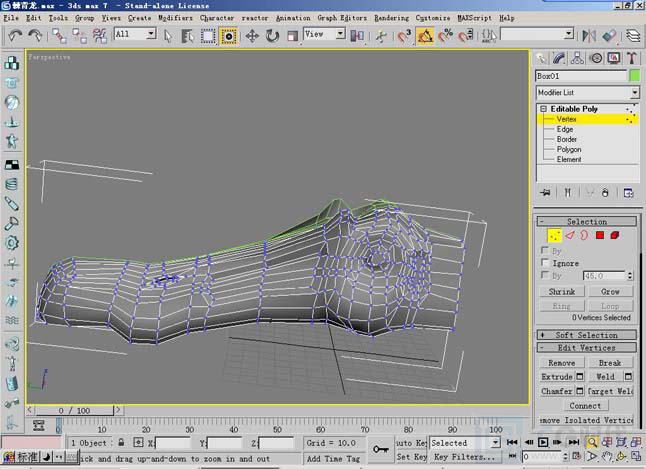Click the Connect button
The height and width of the screenshot is (469, 646).
click(x=585, y=406)
